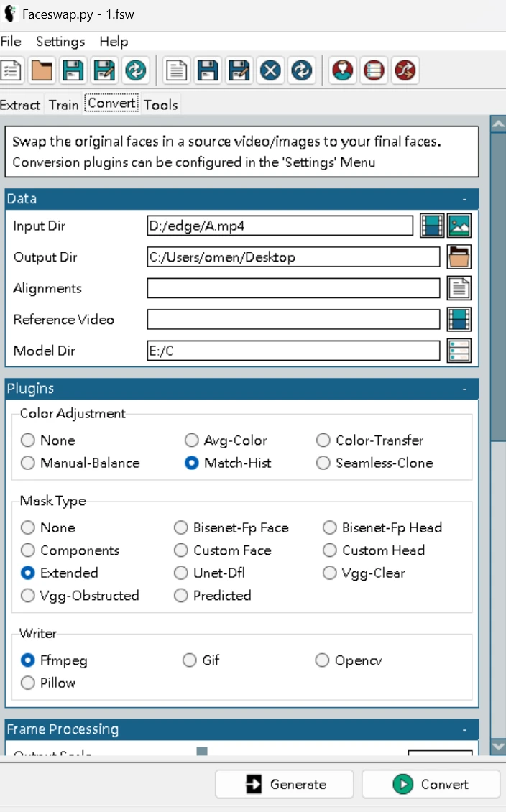Click the red stop task toolbar icon

tap(270, 70)
